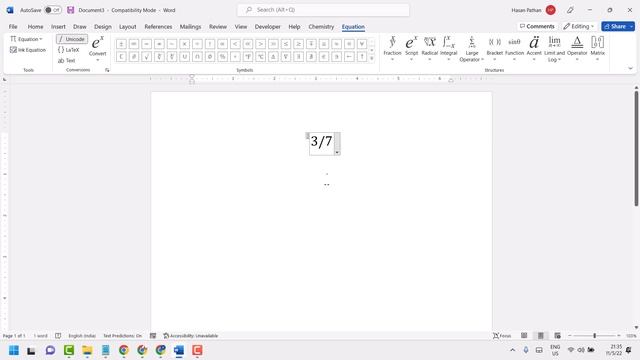Open the Home tab
Viewport: 640px width, 360px height.
click(36, 27)
